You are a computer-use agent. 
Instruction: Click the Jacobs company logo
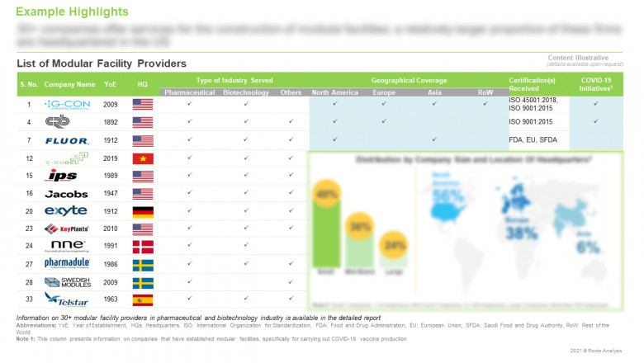point(66,193)
